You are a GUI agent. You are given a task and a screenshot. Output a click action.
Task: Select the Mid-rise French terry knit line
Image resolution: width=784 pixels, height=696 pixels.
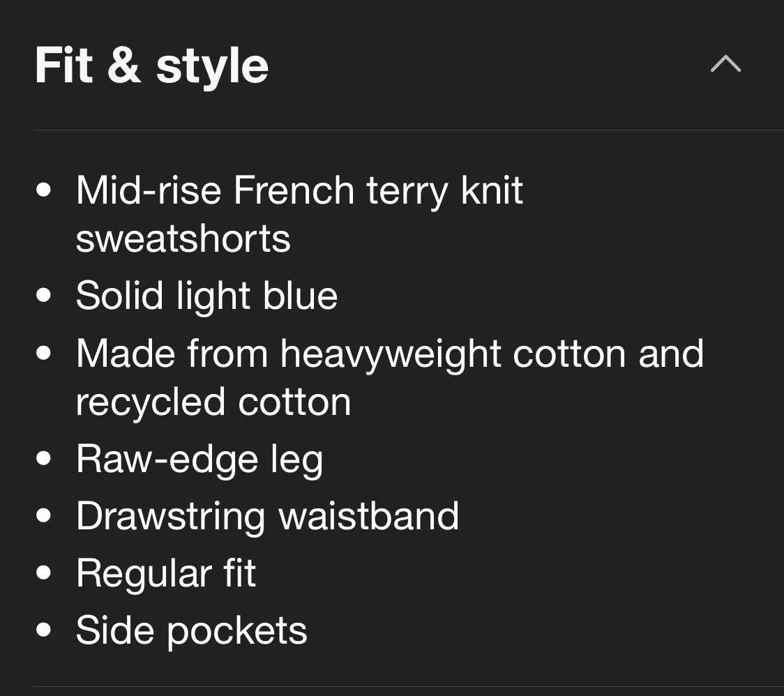pos(299,190)
